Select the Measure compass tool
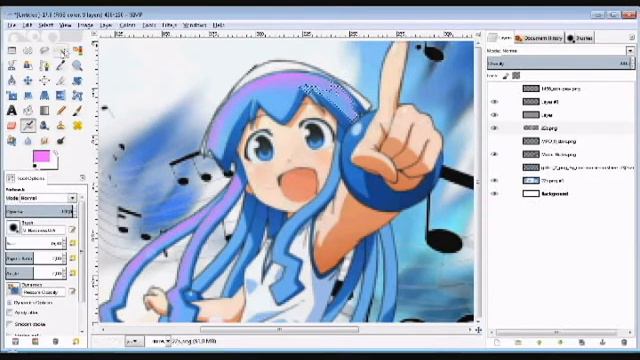 click(x=12, y=80)
